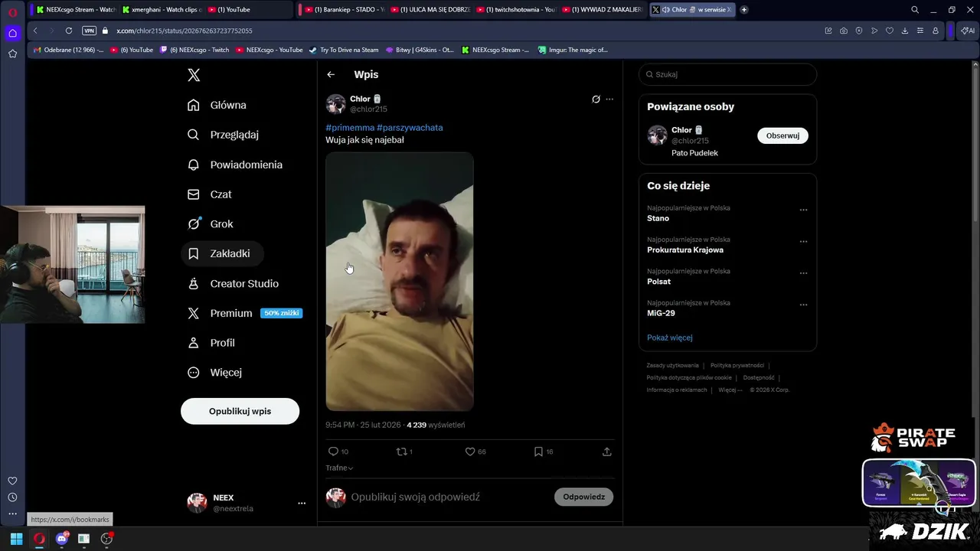The width and height of the screenshot is (980, 551).
Task: Open options for Prokuratura Krajowa trend
Action: tap(803, 242)
